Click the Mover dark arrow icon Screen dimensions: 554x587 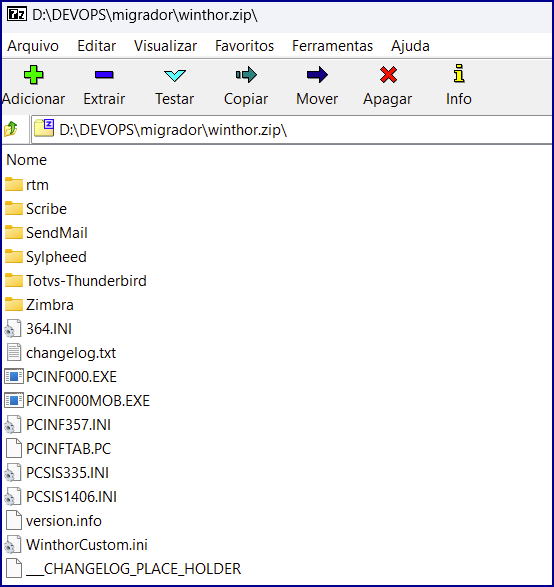pyautogui.click(x=317, y=75)
